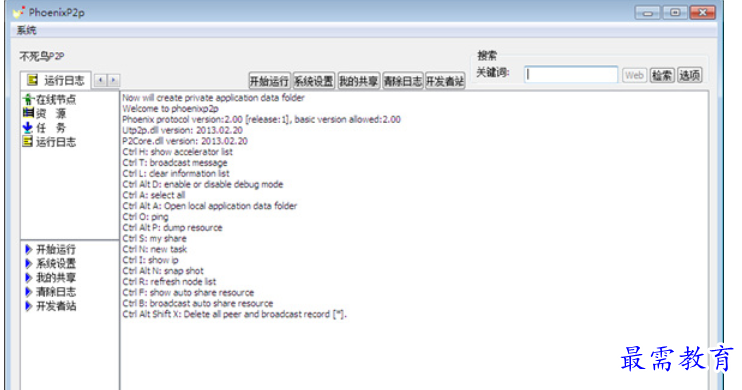
Task: Click log line 'Welcome to phoenixp2p'
Action: point(170,108)
